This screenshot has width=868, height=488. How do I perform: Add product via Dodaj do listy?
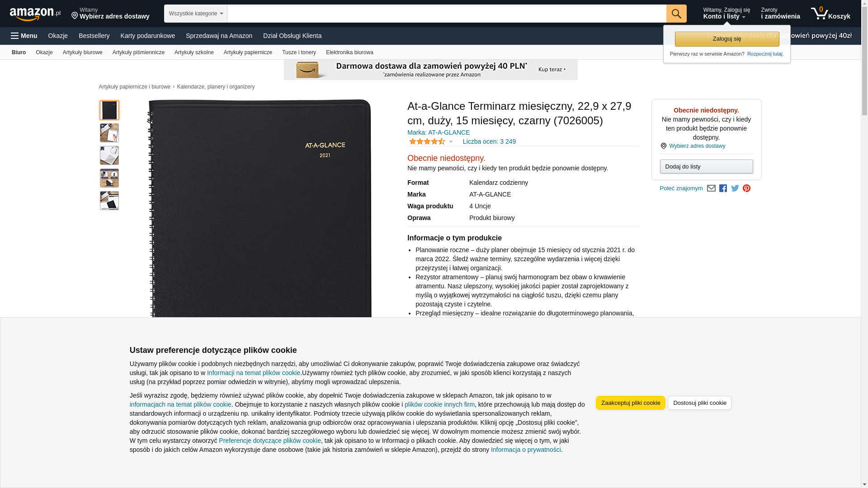(x=707, y=167)
